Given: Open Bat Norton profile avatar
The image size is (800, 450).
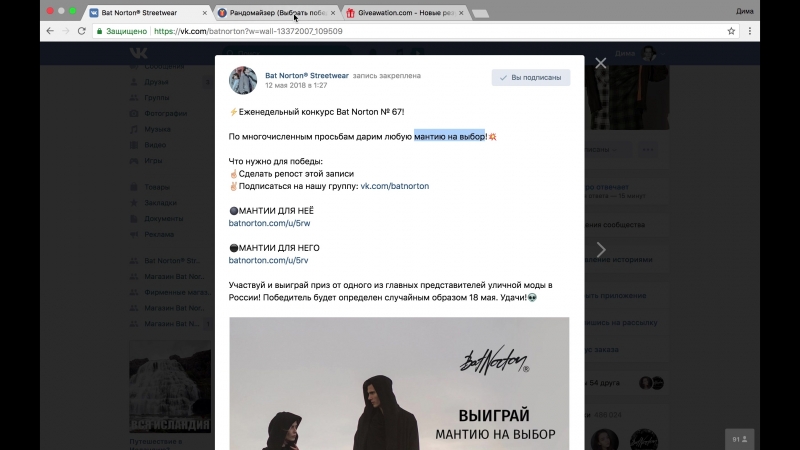Looking at the screenshot, I should click(x=243, y=80).
